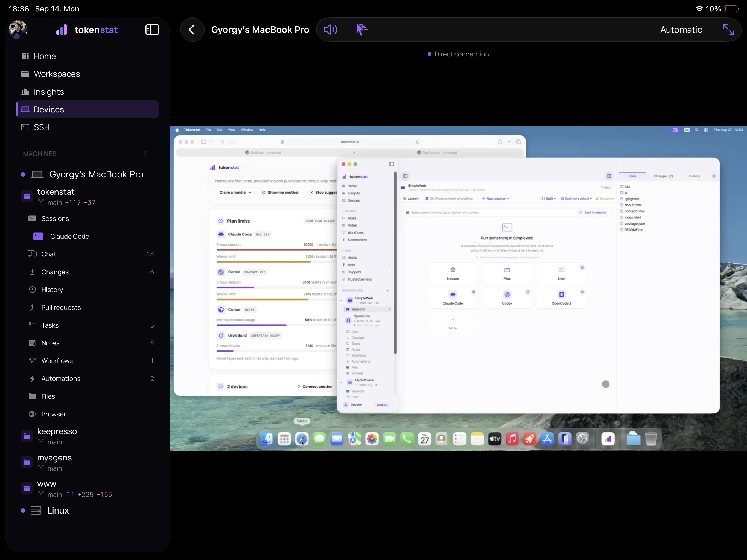Screen dimensions: 747x560
Task: Click Show me another in Safari
Action: (280, 192)
